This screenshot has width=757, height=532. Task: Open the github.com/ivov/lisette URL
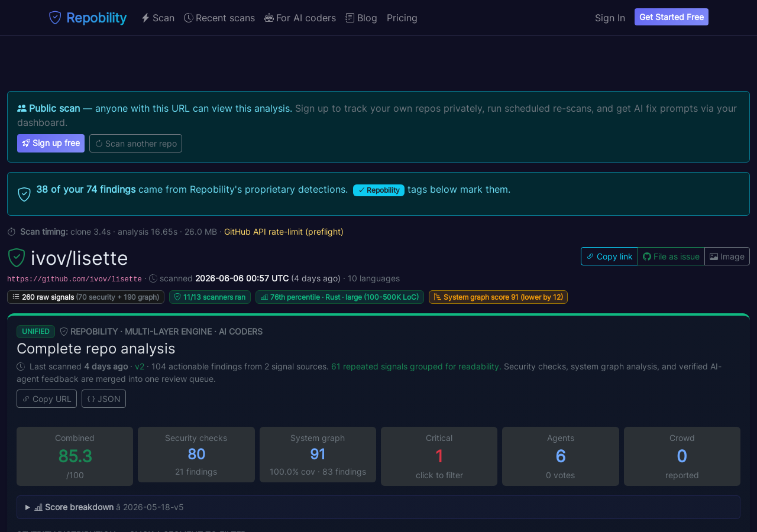75,279
